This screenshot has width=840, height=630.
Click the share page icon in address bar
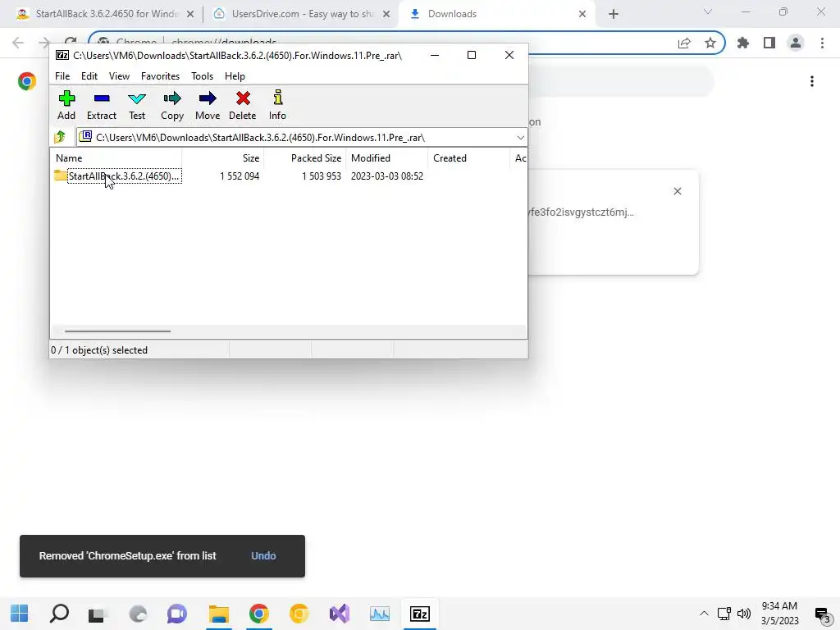[684, 43]
